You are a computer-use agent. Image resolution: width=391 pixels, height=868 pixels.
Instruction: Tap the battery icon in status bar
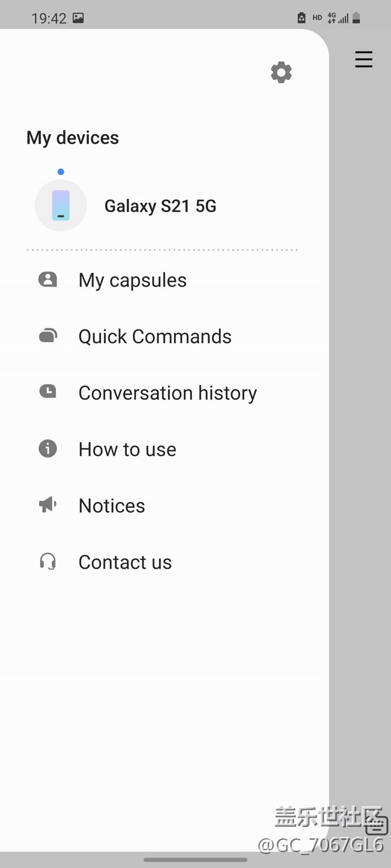[x=356, y=18]
